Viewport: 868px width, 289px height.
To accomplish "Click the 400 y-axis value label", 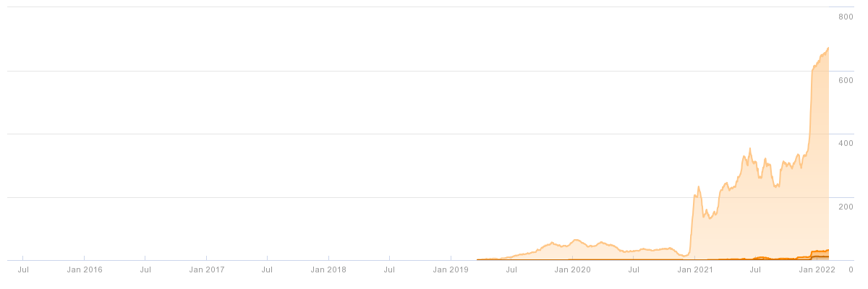I will tap(846, 143).
